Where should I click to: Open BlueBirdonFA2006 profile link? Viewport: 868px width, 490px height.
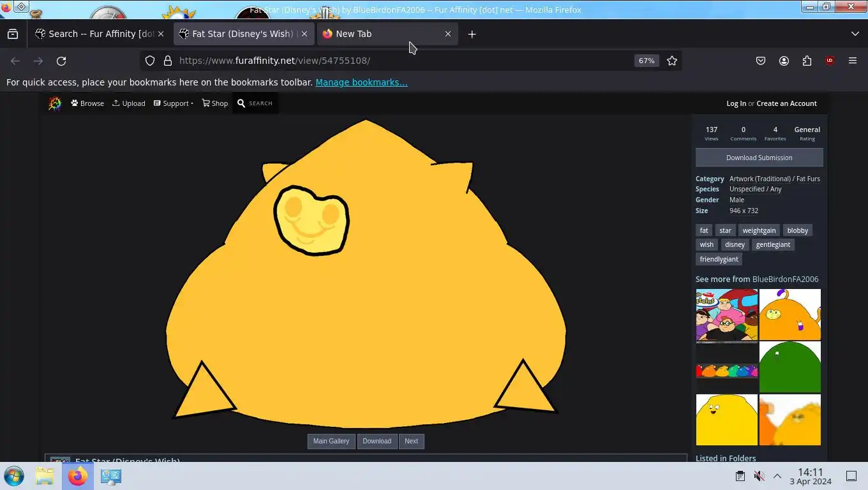click(785, 279)
